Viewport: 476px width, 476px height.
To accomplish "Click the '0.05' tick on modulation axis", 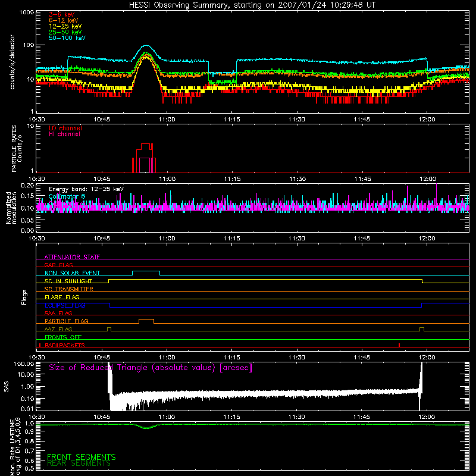I will [27, 219].
